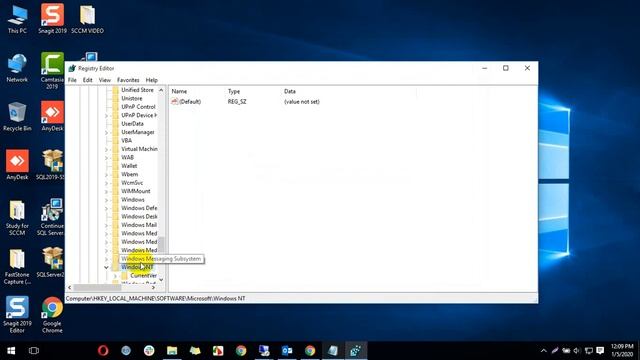The image size is (640, 360).
Task: Click Registry Editor title bar icon
Action: (72, 69)
